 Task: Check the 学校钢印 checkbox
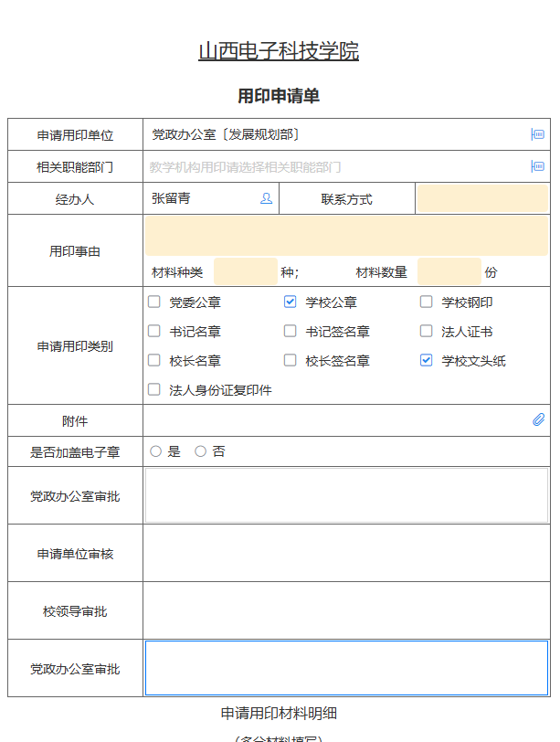point(426,302)
